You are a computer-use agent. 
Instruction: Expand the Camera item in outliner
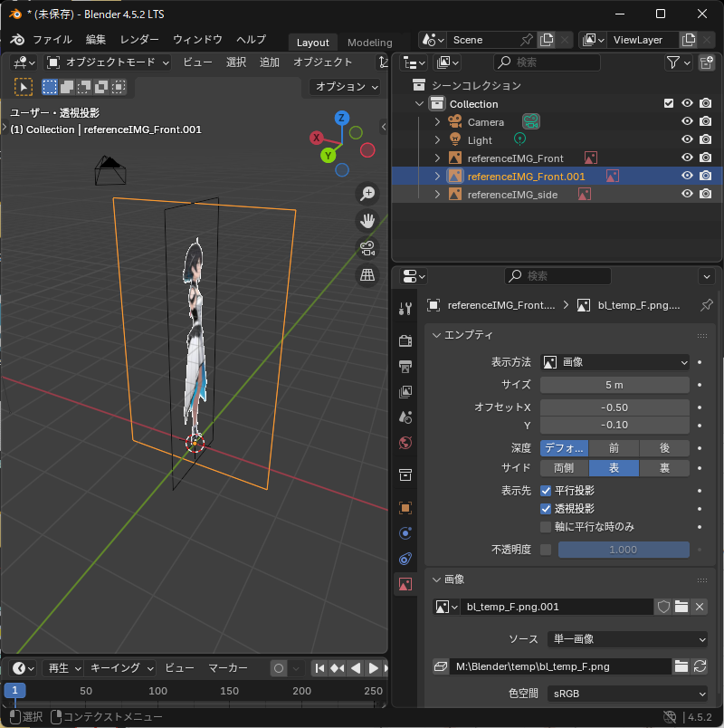[x=437, y=122]
